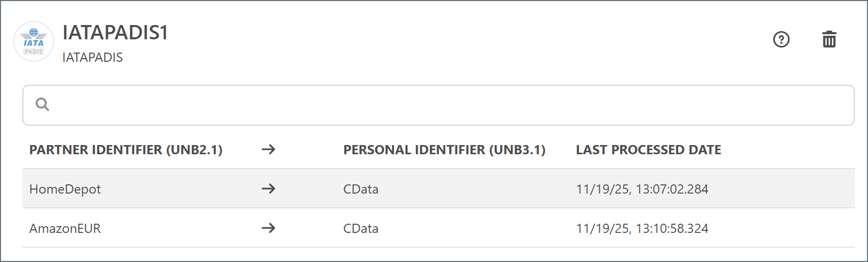Delete the connector using the trash icon

829,39
